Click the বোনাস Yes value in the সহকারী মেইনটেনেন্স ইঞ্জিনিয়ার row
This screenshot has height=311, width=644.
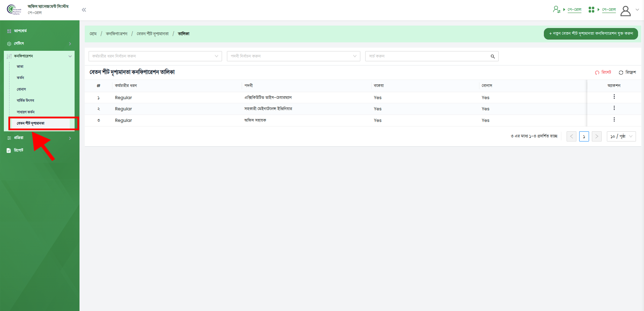click(x=485, y=109)
